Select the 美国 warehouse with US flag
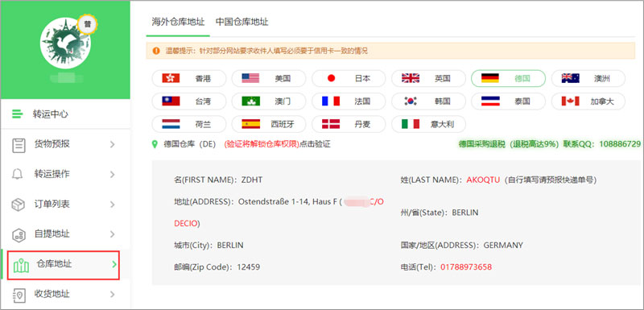The image size is (644, 310). coord(269,78)
